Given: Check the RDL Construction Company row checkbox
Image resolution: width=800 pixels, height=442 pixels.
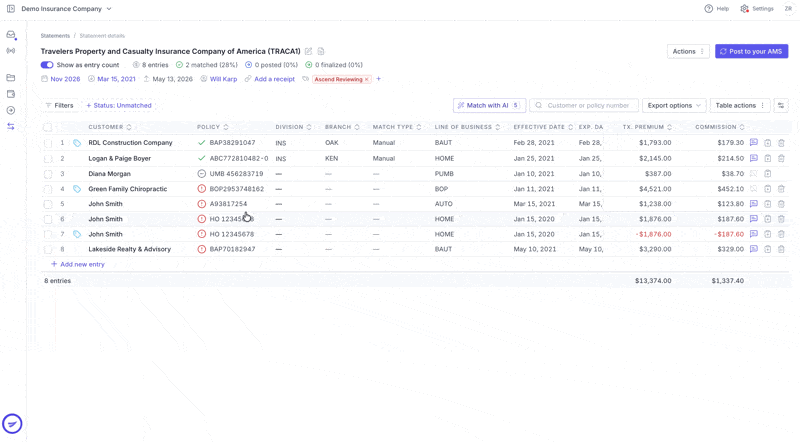Looking at the screenshot, I should point(47,143).
